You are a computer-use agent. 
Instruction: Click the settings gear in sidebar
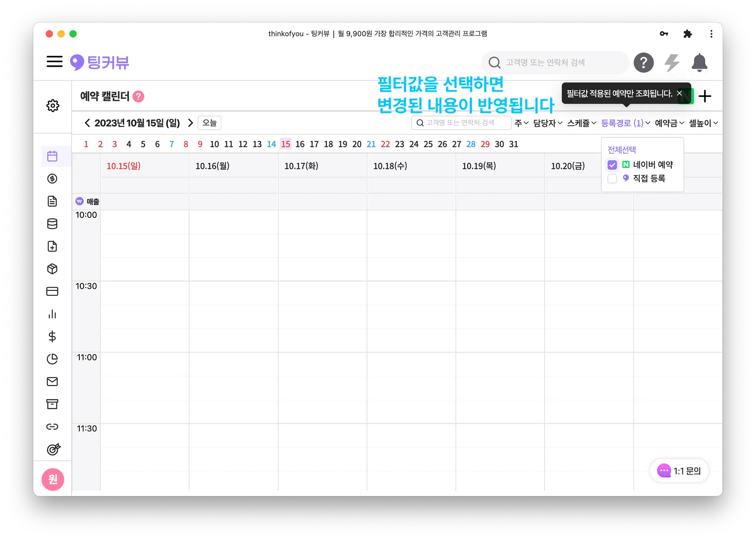pos(53,105)
